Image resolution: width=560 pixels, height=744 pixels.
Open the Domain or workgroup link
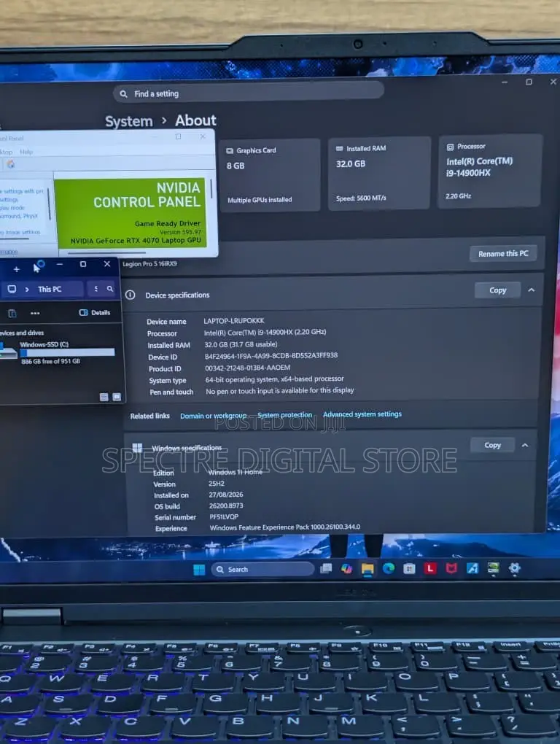(x=213, y=416)
